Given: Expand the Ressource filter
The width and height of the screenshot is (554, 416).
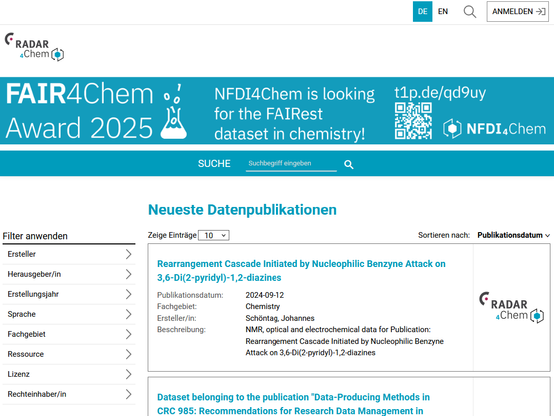Looking at the screenshot, I should point(69,354).
